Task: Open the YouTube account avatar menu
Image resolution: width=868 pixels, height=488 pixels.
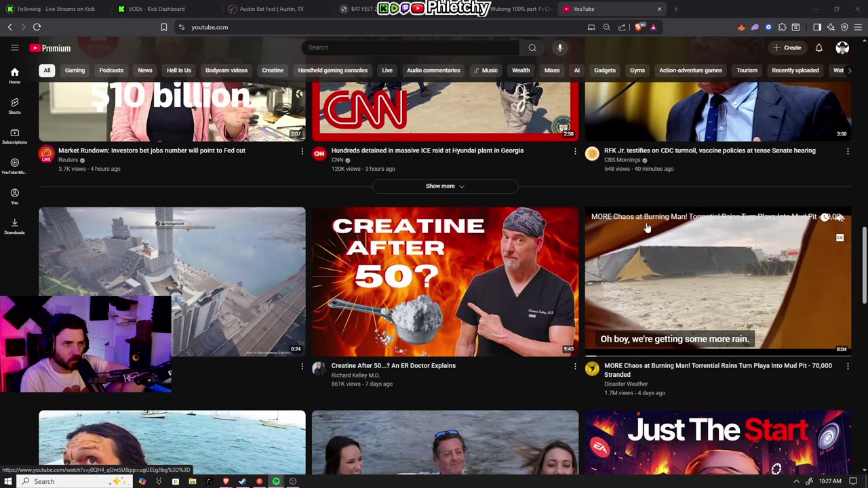Action: [x=842, y=47]
